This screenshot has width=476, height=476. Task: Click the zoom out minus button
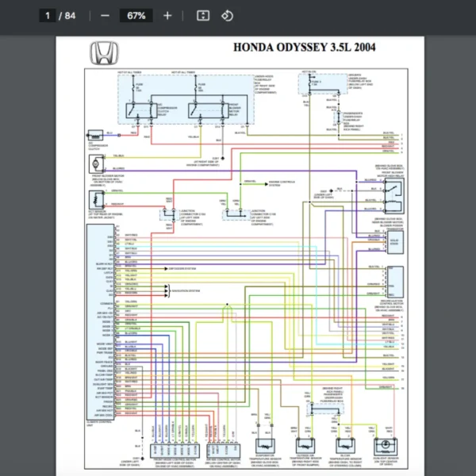point(106,16)
